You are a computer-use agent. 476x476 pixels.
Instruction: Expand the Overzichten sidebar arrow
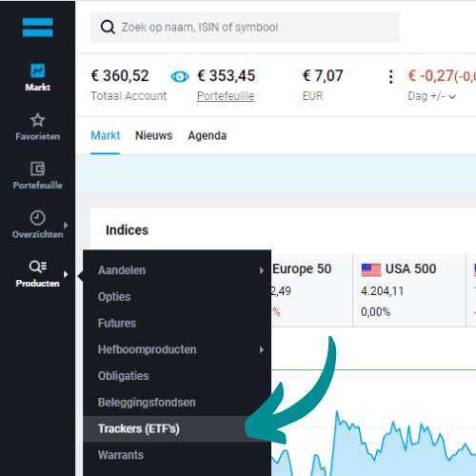click(66, 225)
